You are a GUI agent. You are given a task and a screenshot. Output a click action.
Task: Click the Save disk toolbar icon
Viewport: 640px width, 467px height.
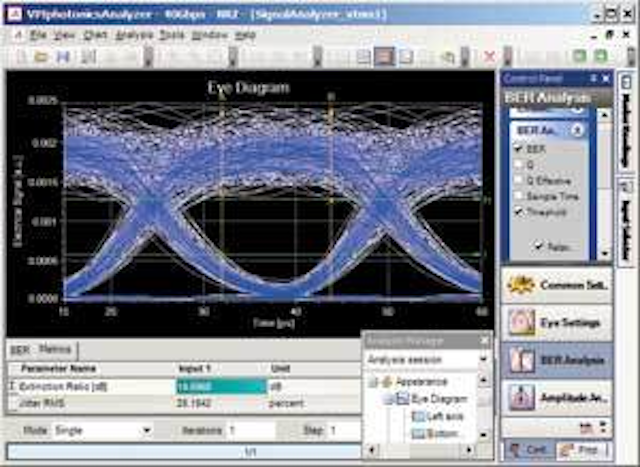click(63, 56)
